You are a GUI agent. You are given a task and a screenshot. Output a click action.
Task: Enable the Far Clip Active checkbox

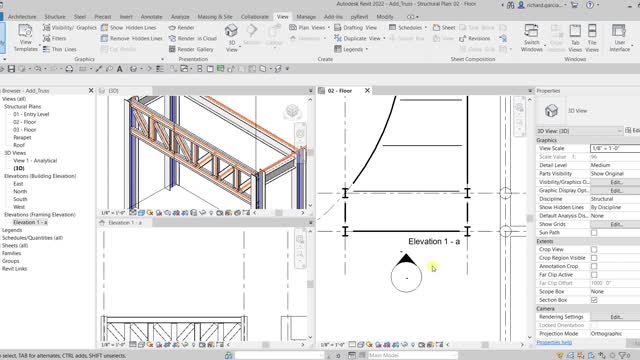(x=594, y=275)
